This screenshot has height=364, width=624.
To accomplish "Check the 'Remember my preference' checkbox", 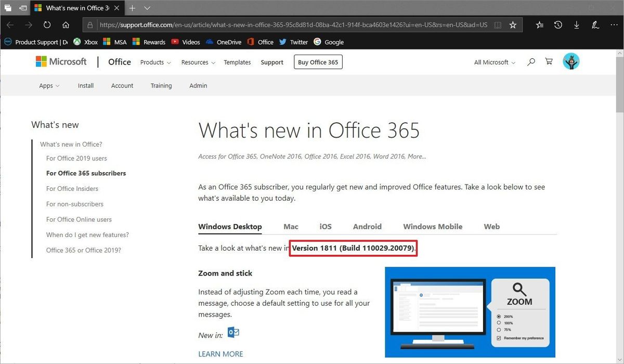I will click(x=500, y=337).
